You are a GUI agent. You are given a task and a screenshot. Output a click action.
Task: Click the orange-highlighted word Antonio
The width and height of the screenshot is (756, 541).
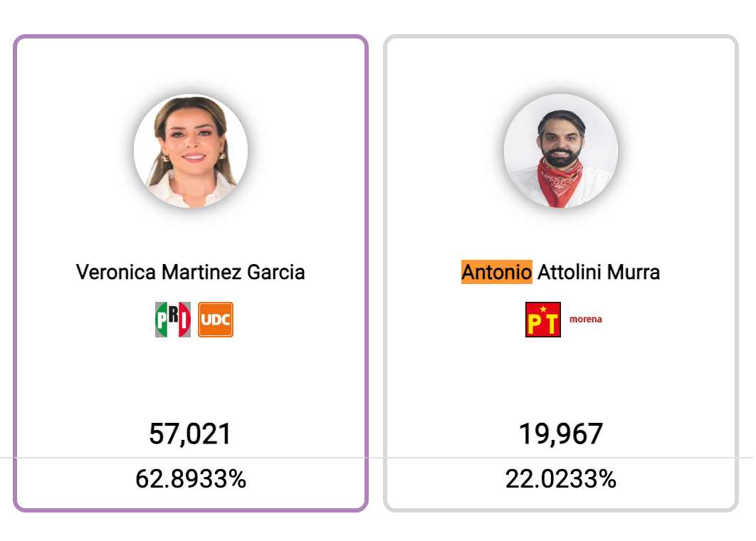(497, 272)
